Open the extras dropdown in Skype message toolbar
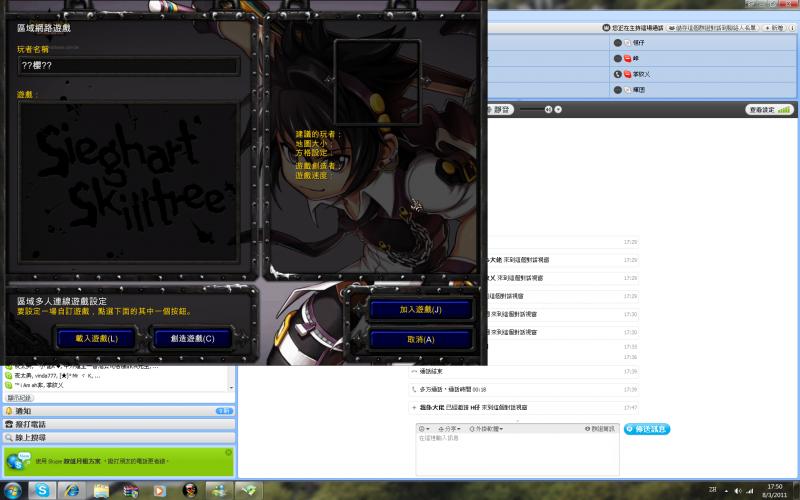Image resolution: width=800 pixels, height=500 pixels. [x=486, y=429]
